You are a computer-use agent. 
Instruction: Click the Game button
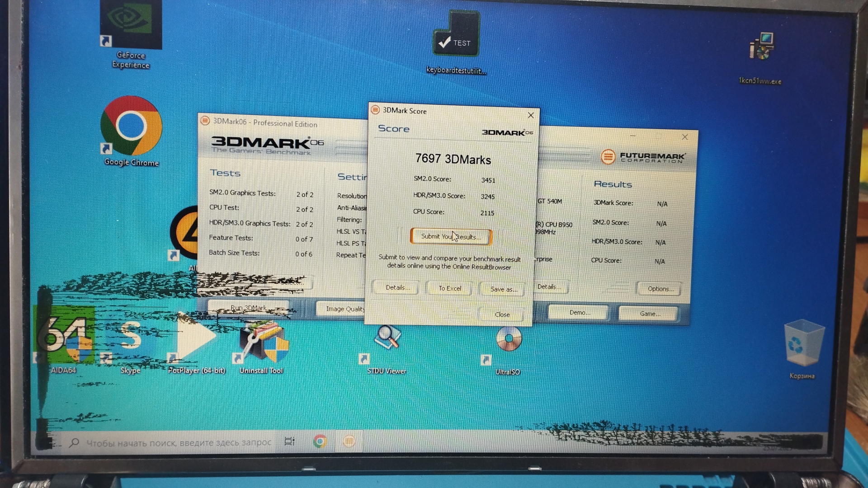point(649,313)
